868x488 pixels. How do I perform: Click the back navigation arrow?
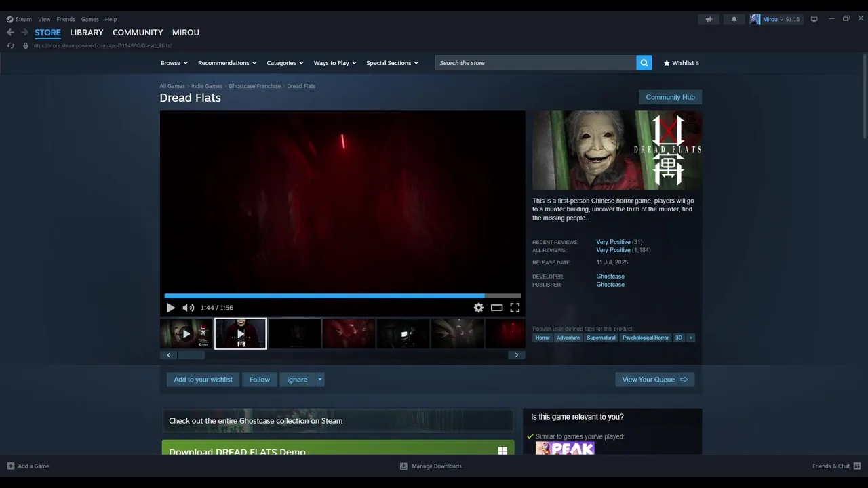(10, 33)
